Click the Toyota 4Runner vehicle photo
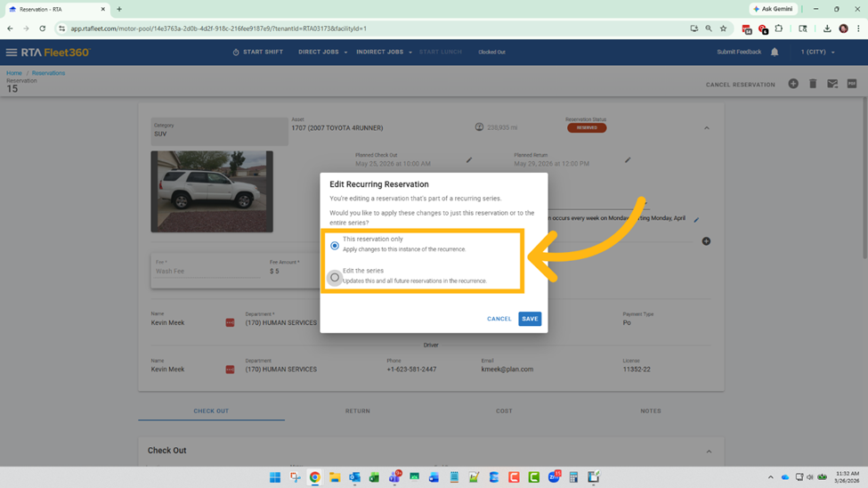The width and height of the screenshot is (868, 488). pos(212,191)
